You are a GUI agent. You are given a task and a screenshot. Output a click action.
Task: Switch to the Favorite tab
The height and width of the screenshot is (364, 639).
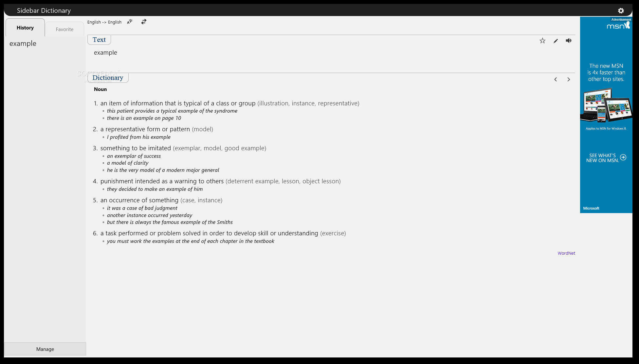click(64, 29)
